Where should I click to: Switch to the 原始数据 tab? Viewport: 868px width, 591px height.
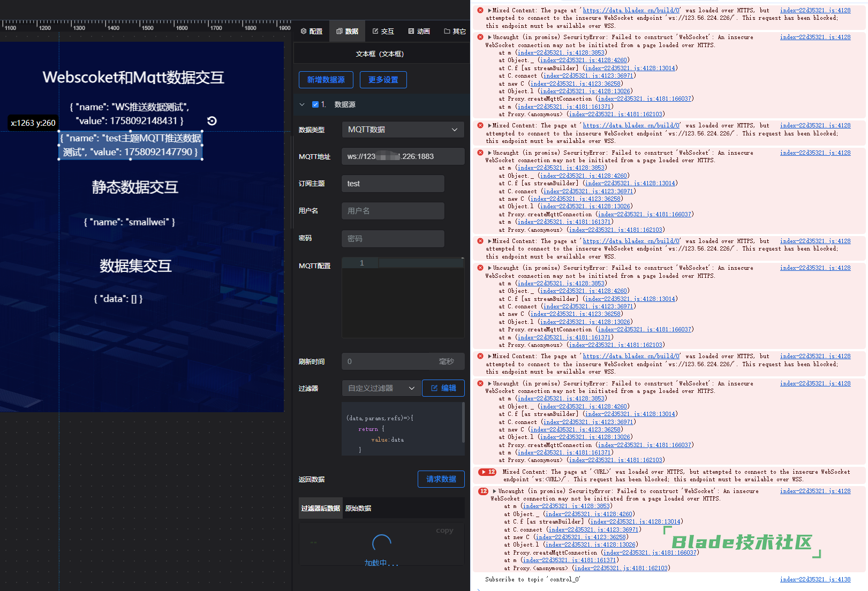pos(358,509)
